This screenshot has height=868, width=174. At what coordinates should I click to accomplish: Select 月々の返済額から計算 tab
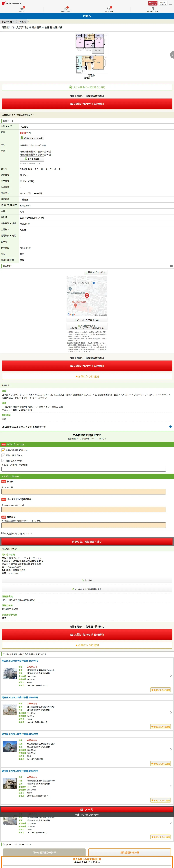coord(44,853)
